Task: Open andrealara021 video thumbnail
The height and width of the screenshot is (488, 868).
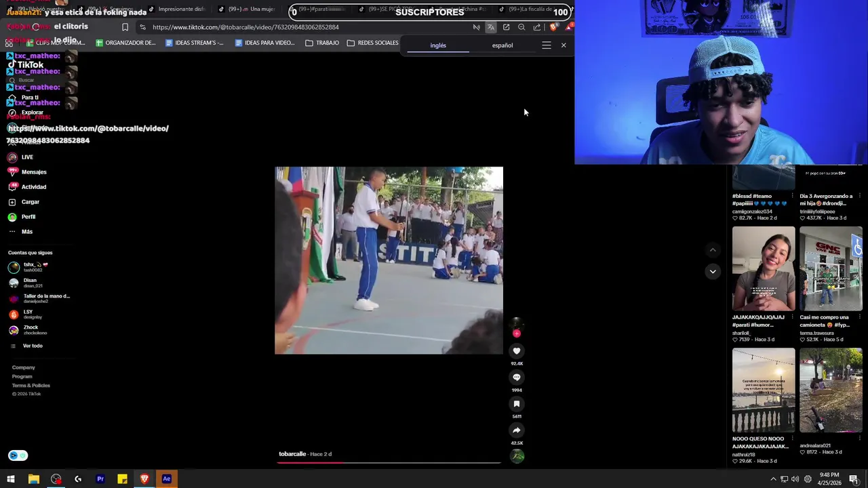Action: point(831,390)
